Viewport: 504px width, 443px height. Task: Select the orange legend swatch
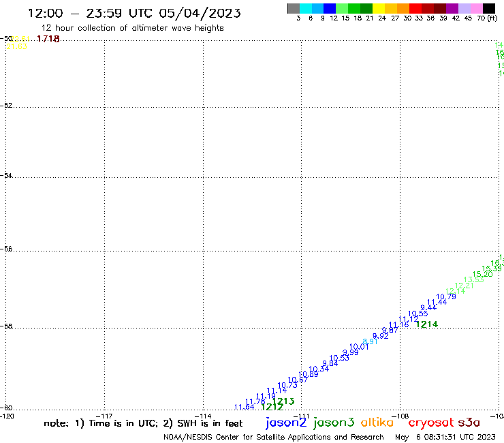pyautogui.click(x=403, y=8)
